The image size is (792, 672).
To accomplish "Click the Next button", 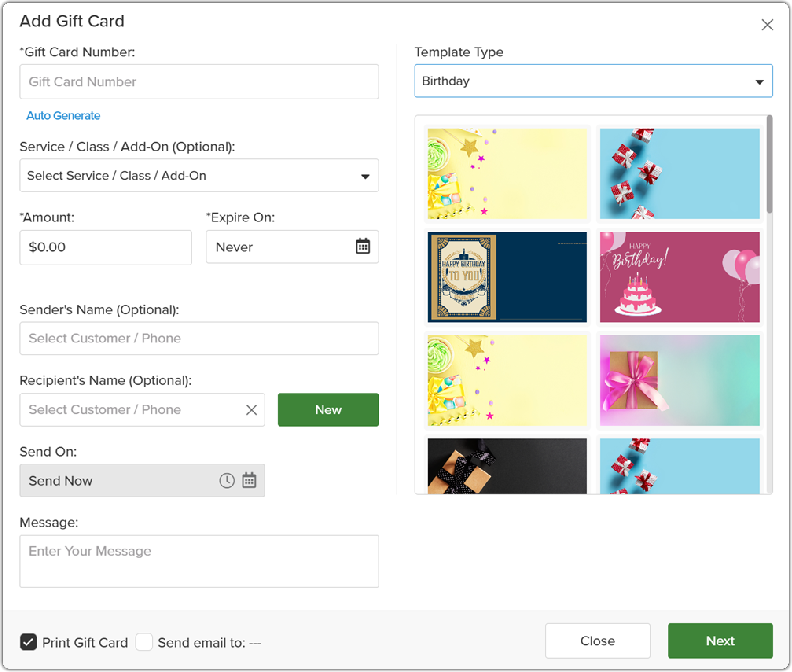I will [720, 641].
